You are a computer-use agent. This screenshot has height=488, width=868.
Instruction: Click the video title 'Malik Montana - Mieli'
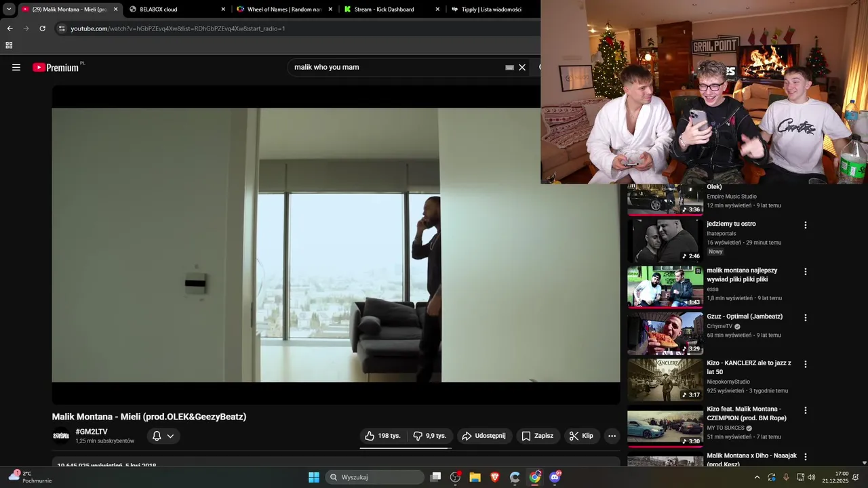[x=149, y=417]
